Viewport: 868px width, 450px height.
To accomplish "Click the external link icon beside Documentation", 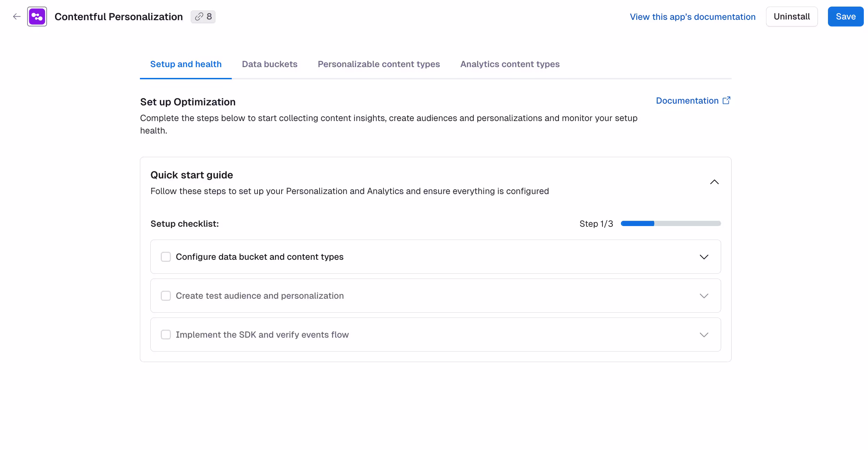I will (726, 101).
